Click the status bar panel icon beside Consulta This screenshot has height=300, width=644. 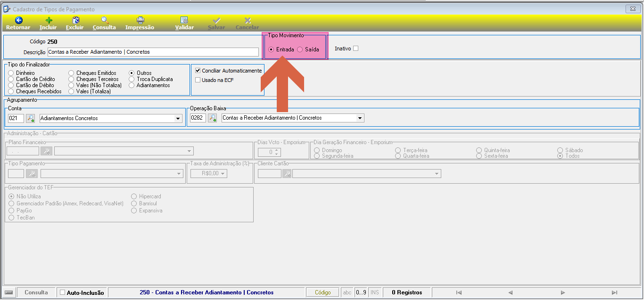click(x=9, y=292)
